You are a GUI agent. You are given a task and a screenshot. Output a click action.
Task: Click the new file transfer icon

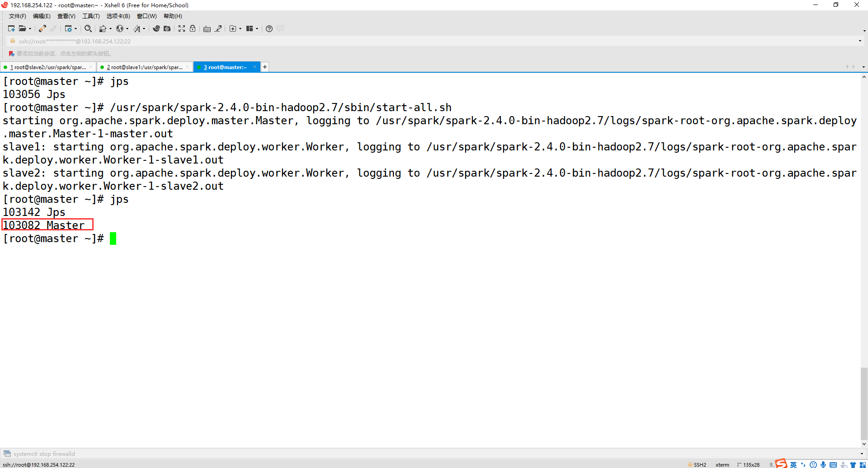click(x=233, y=28)
